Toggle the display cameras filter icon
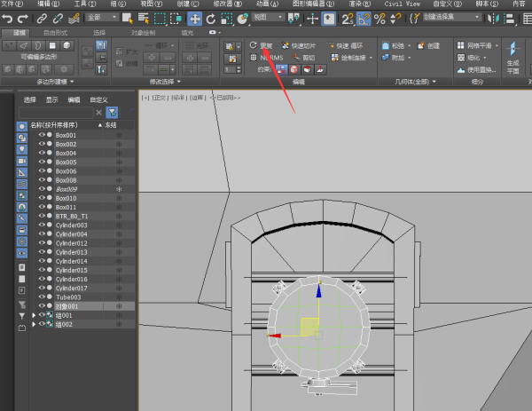Image resolution: width=532 pixels, height=411 pixels. 21,161
